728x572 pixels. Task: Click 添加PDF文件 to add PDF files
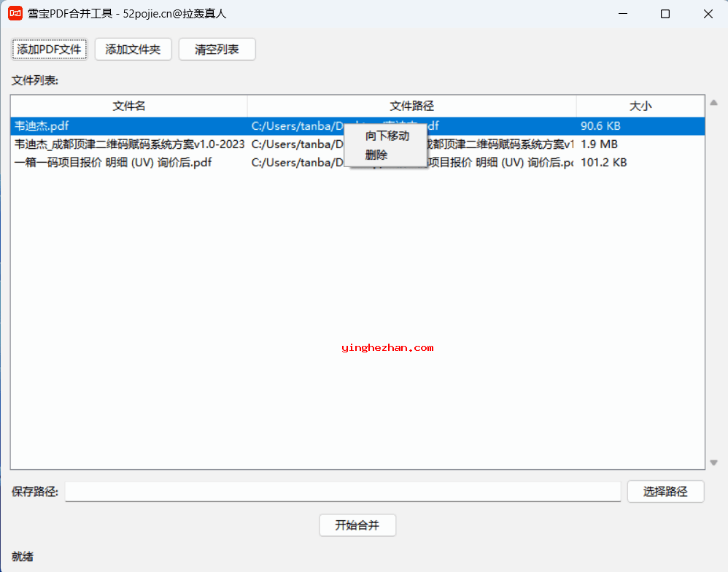click(49, 49)
